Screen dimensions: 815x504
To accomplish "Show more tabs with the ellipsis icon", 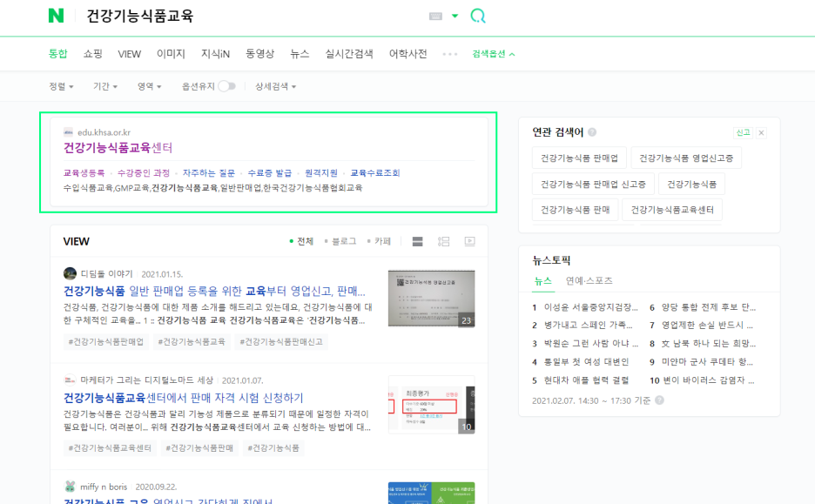I will tap(449, 54).
